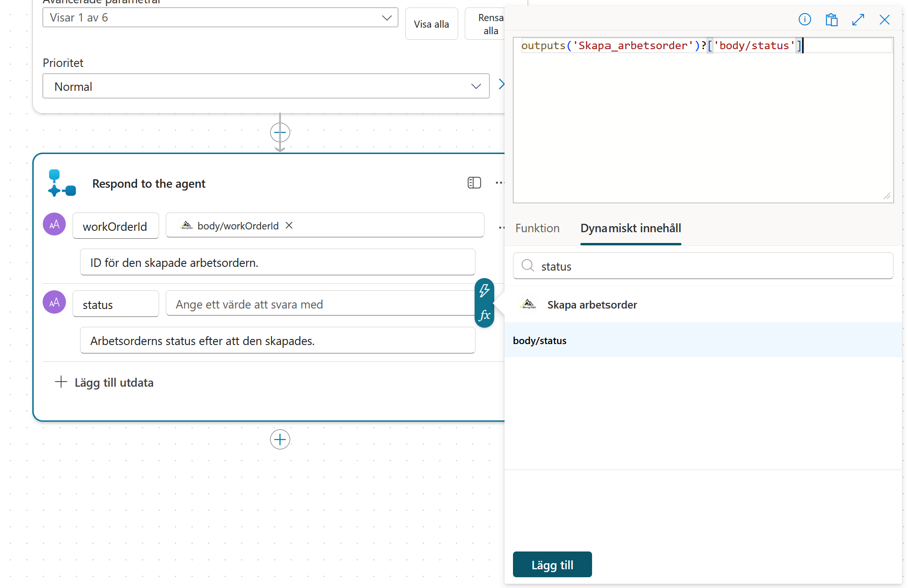The width and height of the screenshot is (908, 588).
Task: Click the 'ID för den skapade arbetsordern' description
Action: click(278, 262)
